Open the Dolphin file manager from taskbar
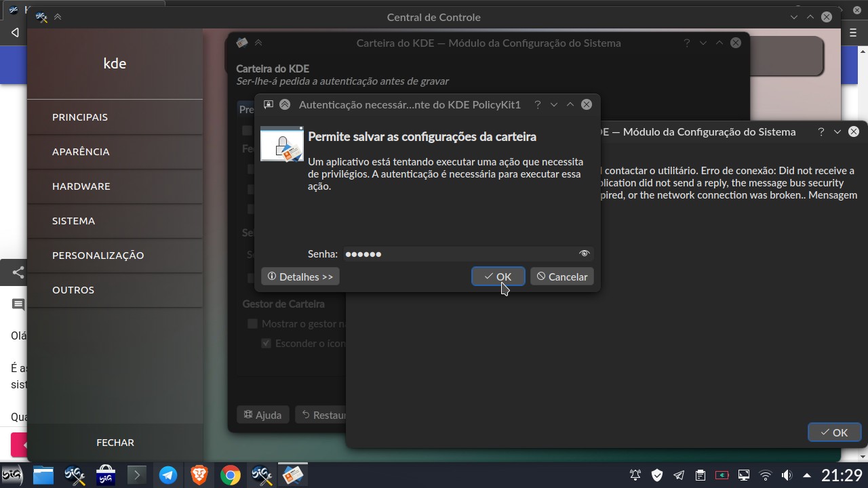Viewport: 868px width, 488px height. (x=43, y=474)
